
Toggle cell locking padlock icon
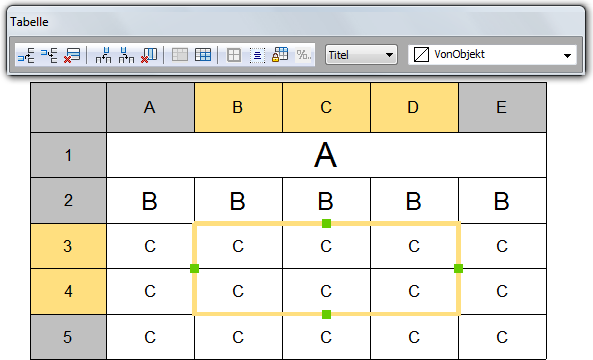tap(280, 55)
